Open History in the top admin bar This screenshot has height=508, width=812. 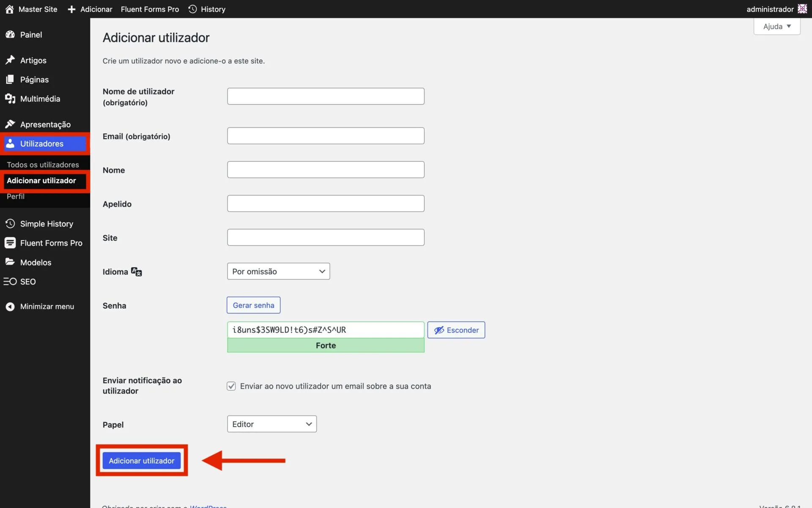[207, 9]
